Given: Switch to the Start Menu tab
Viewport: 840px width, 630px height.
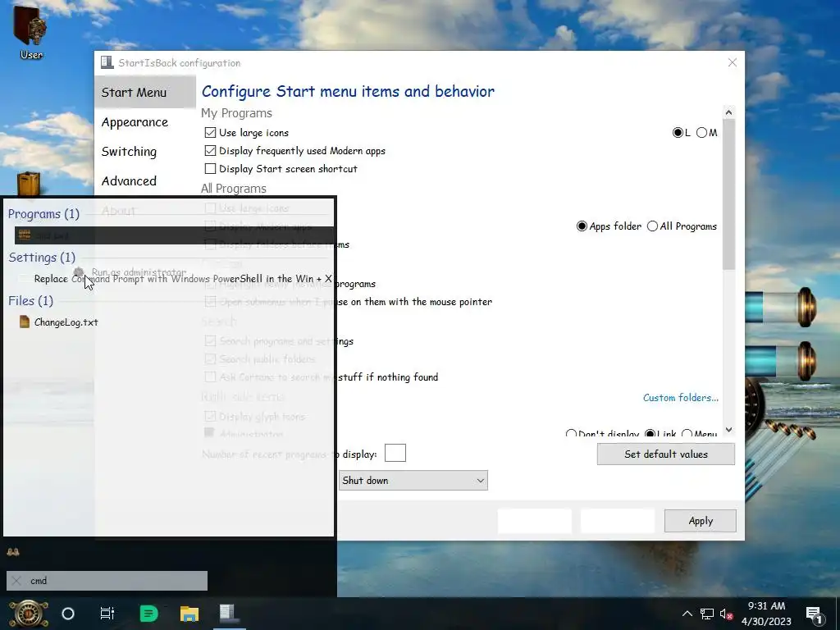Looking at the screenshot, I should pyautogui.click(x=144, y=92).
